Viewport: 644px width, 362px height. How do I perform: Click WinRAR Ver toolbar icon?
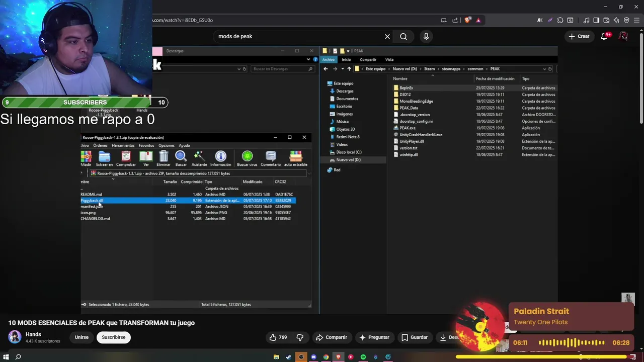(146, 159)
